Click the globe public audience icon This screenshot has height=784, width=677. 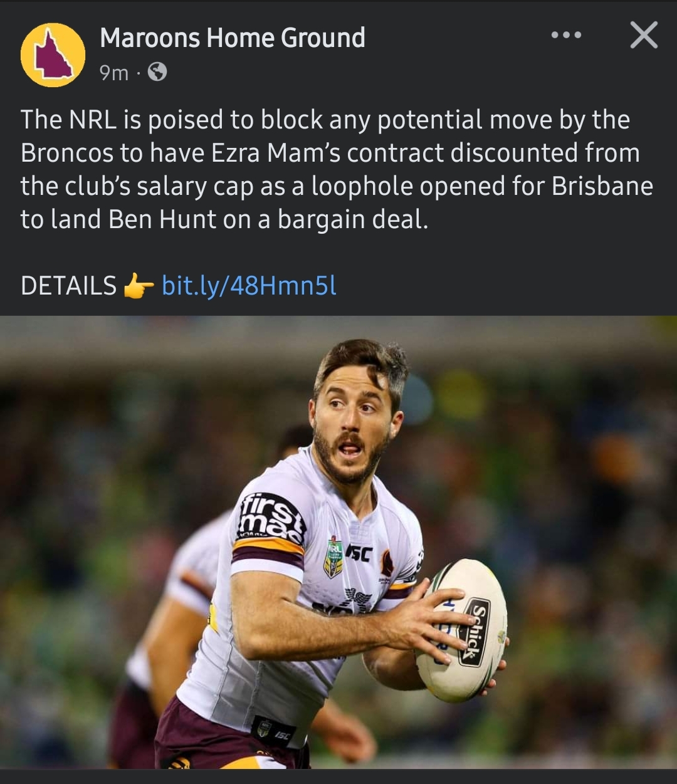tap(157, 73)
